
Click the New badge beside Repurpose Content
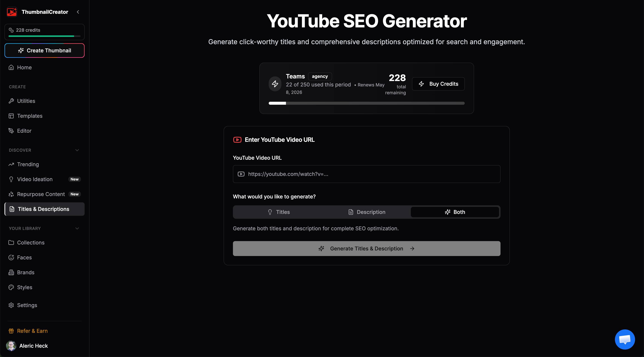click(75, 194)
